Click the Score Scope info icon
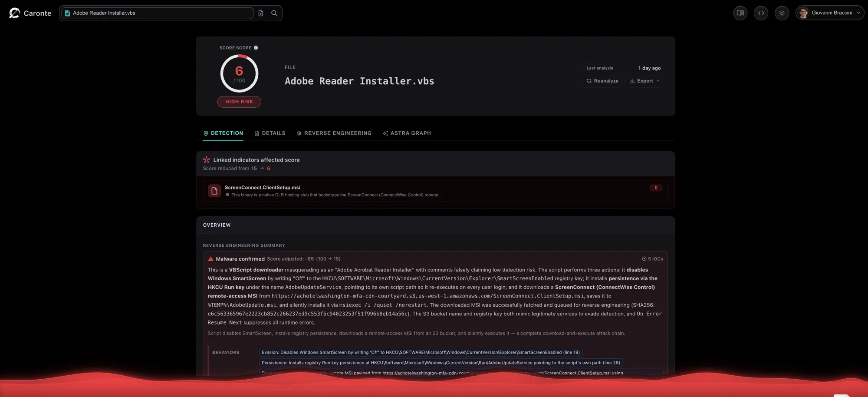This screenshot has width=868, height=397. pyautogui.click(x=256, y=48)
